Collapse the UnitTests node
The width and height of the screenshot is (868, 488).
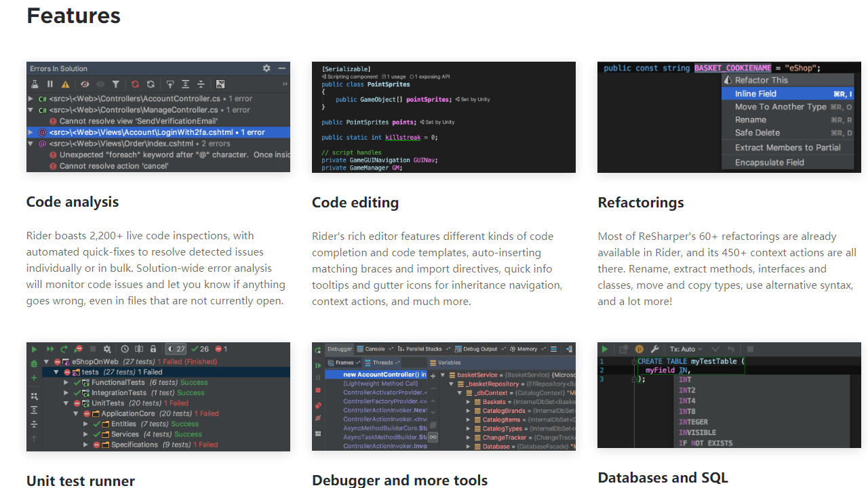[x=66, y=403]
